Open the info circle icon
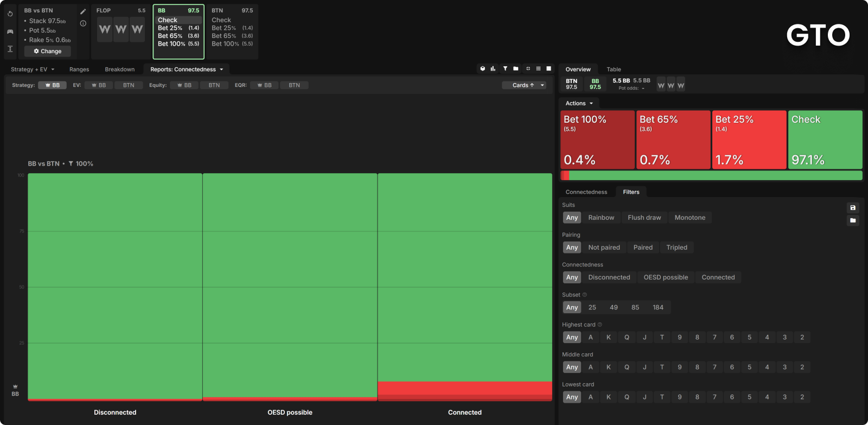The image size is (868, 425). (83, 23)
